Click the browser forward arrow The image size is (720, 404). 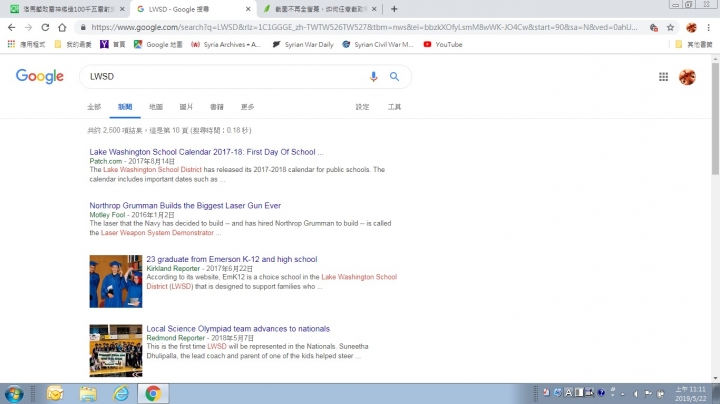28,28
